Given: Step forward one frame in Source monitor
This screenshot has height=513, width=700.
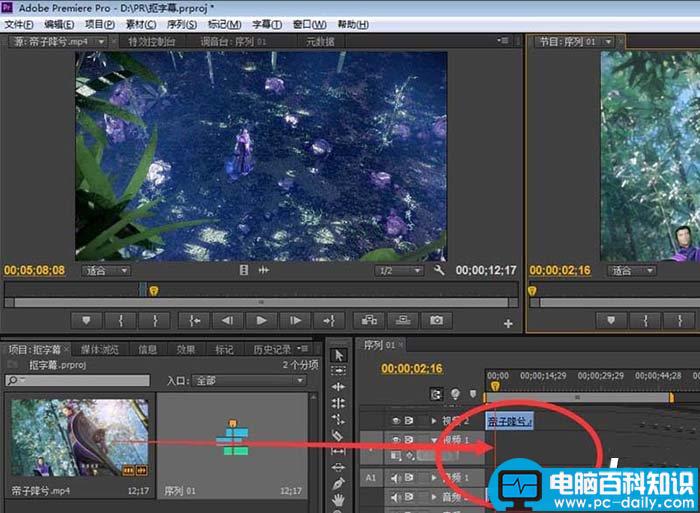Looking at the screenshot, I should click(295, 321).
